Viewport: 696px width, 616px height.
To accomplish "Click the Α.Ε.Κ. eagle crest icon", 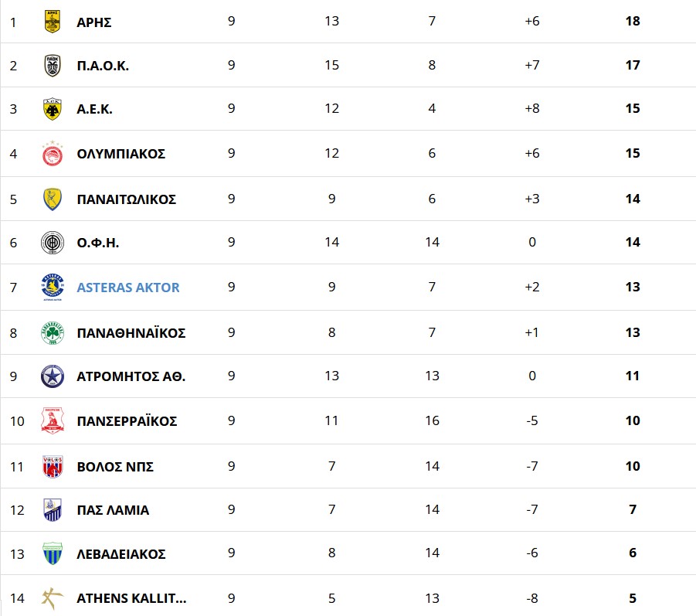I will click(53, 109).
